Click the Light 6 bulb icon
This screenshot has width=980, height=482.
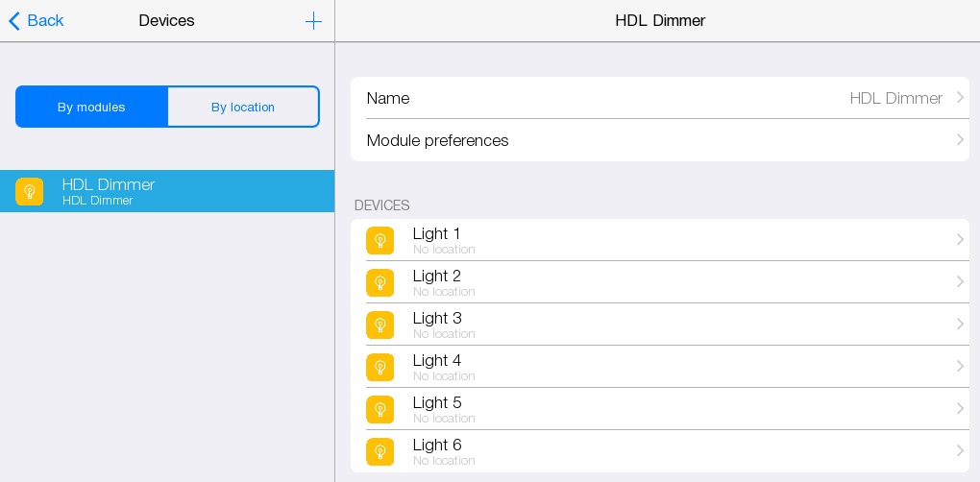(x=380, y=451)
